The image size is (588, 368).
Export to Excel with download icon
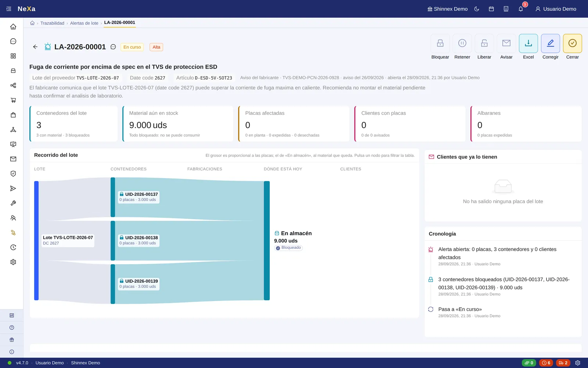528,43
